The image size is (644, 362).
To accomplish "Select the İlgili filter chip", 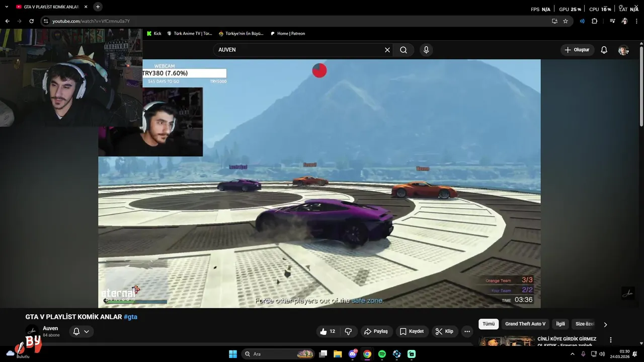I will (560, 324).
